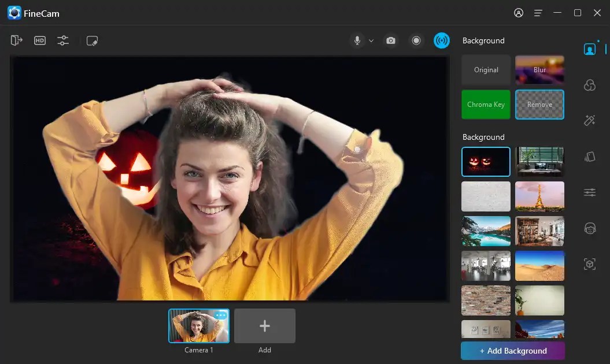This screenshot has height=364, width=610.
Task: Enable streaming with the broadcast icon
Action: tap(441, 40)
